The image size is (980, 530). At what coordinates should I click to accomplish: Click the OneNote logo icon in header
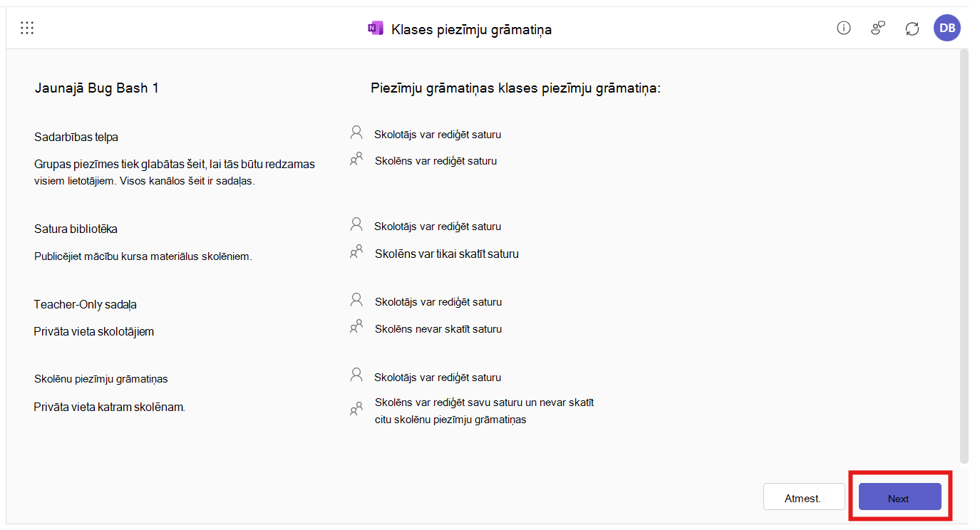[375, 28]
